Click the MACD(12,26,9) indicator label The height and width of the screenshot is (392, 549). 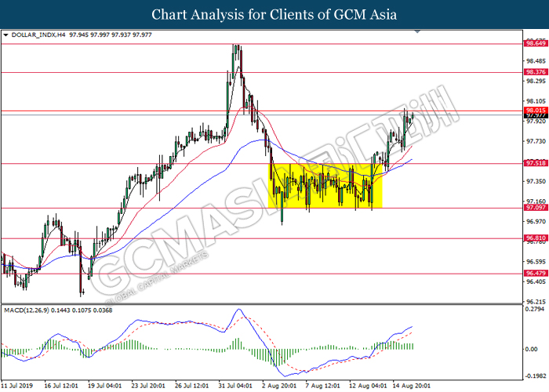[x=27, y=310]
